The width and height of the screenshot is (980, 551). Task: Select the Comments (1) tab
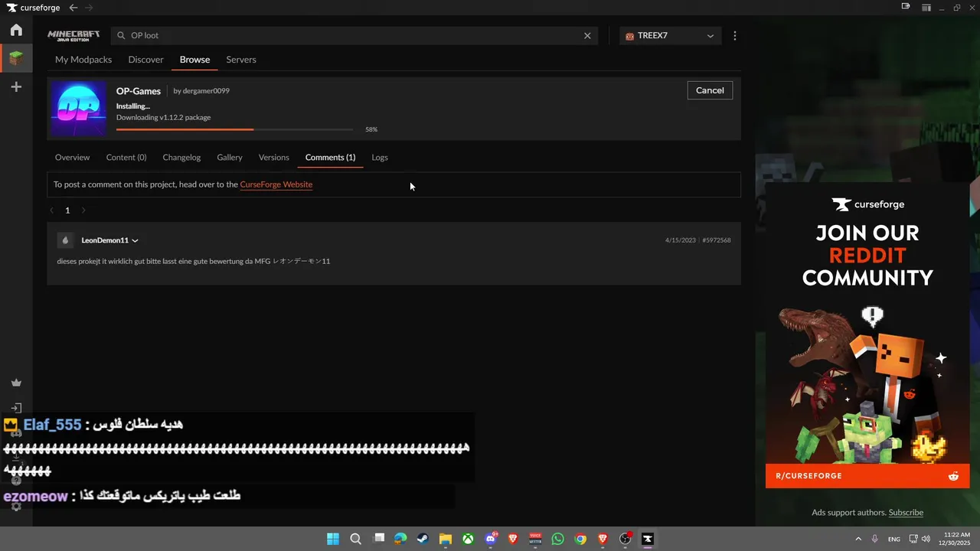tap(330, 158)
